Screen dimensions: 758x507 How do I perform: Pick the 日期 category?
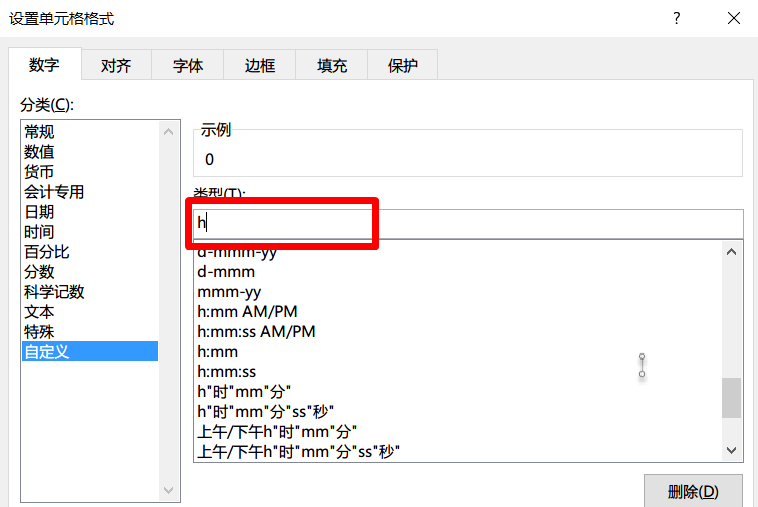(90, 212)
